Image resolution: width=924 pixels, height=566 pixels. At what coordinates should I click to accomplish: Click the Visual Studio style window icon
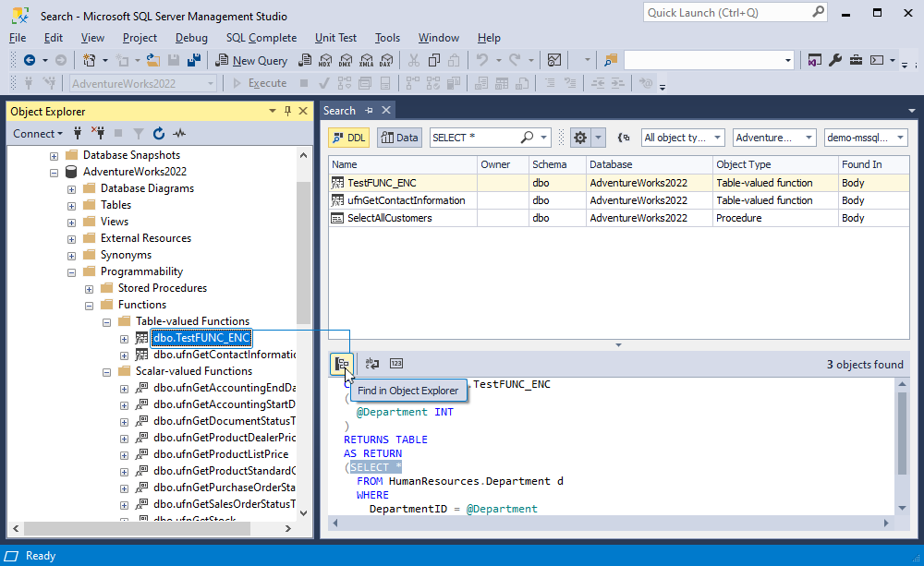tap(814, 60)
